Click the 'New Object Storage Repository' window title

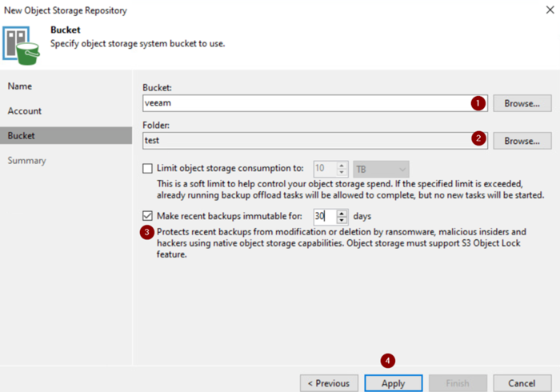[x=66, y=10]
